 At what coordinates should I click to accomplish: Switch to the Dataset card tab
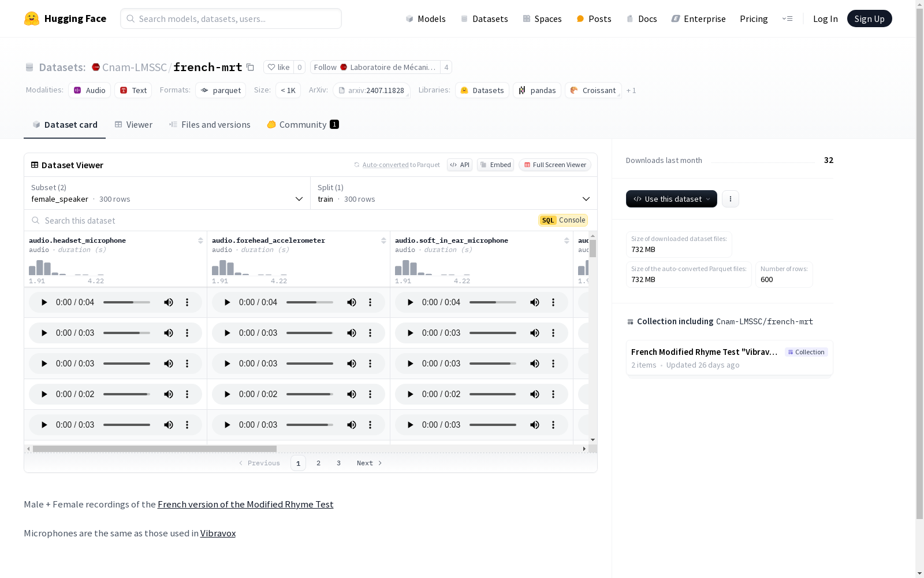65,125
